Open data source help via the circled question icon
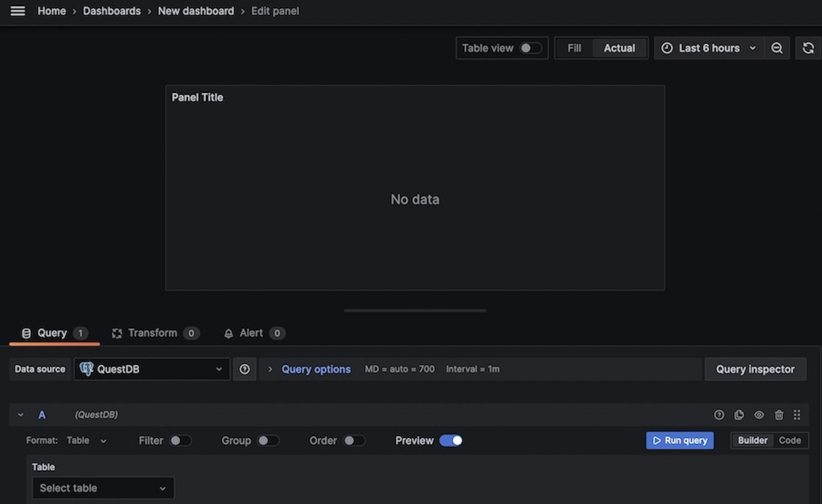The height and width of the screenshot is (504, 822). point(244,369)
